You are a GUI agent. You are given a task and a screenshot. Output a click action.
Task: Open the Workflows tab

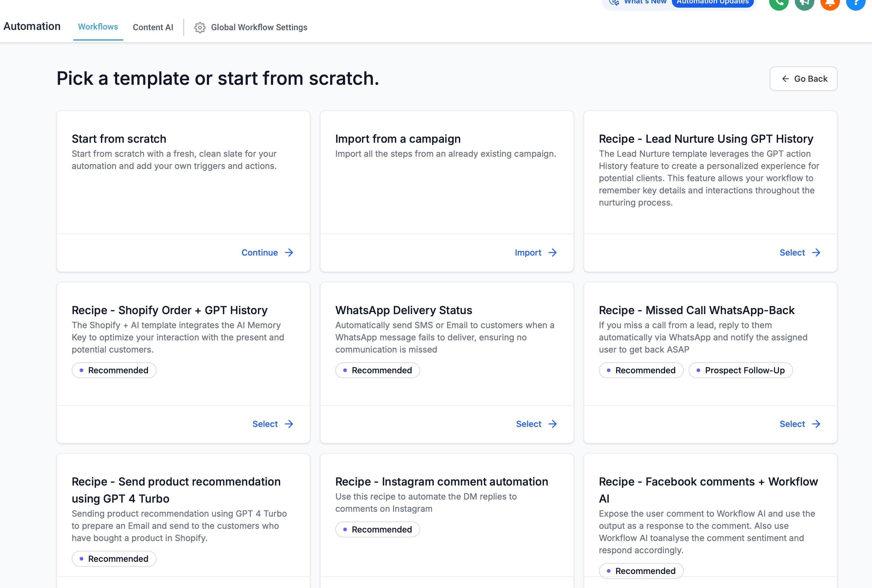pyautogui.click(x=98, y=27)
